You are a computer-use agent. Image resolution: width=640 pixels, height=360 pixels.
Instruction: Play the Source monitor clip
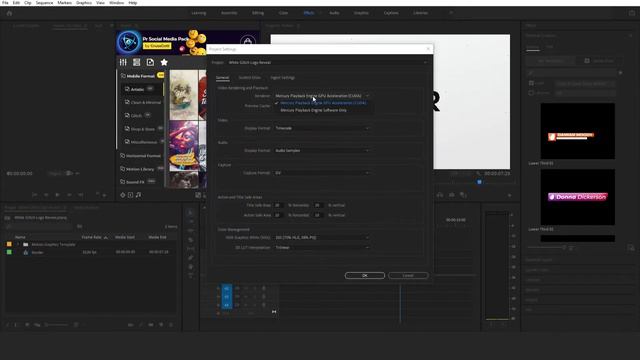click(58, 195)
